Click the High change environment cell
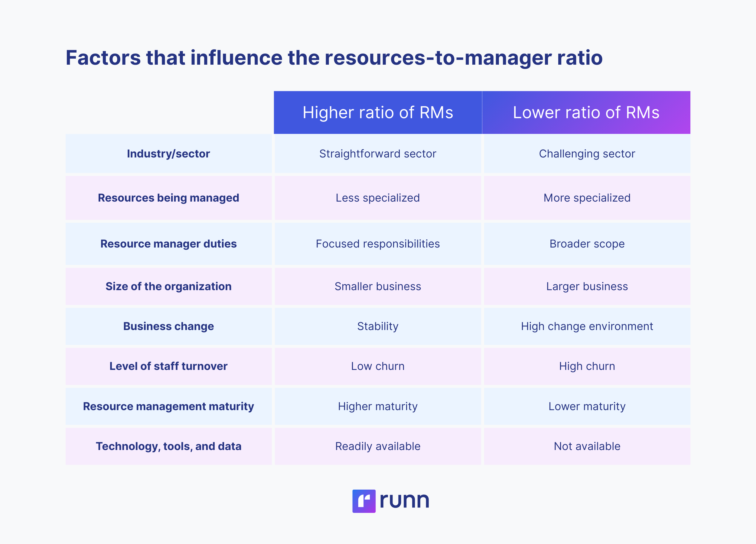756x544 pixels. pyautogui.click(x=587, y=326)
